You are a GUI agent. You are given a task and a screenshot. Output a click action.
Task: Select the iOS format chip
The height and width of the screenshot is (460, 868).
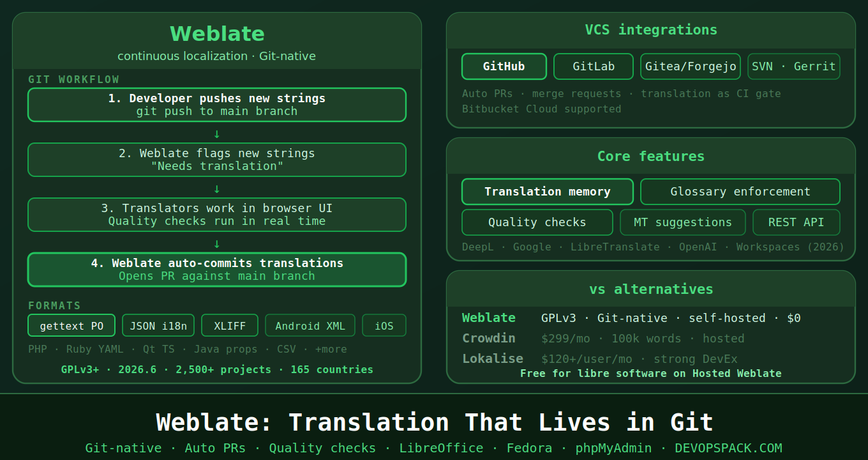tap(384, 326)
